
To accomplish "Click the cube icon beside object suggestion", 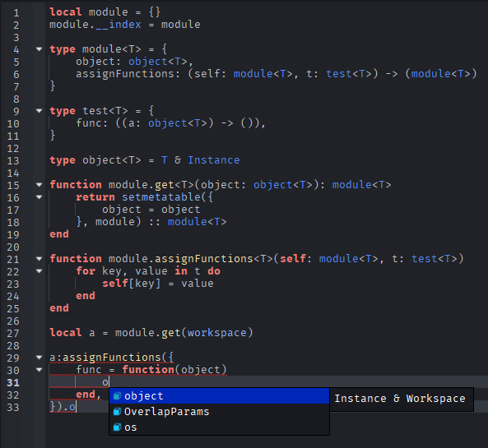I will pos(117,395).
